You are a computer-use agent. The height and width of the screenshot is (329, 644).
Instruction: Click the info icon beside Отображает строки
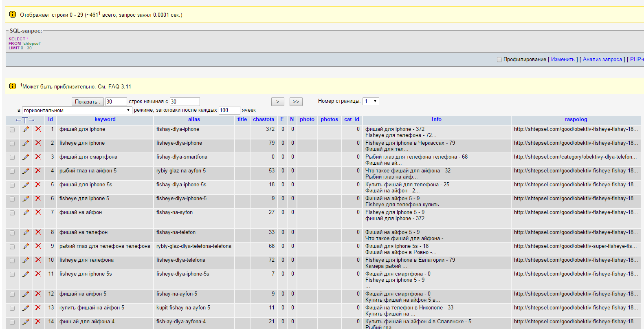coord(13,14)
